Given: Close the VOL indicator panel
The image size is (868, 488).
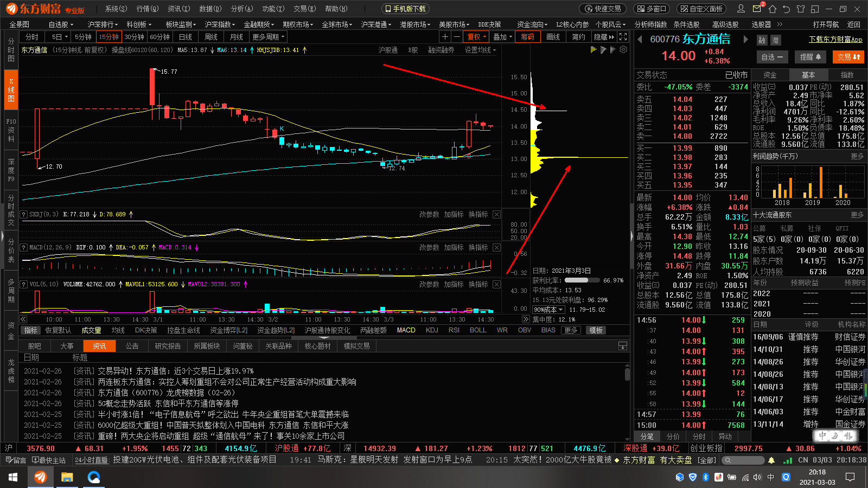Looking at the screenshot, I should (x=496, y=284).
